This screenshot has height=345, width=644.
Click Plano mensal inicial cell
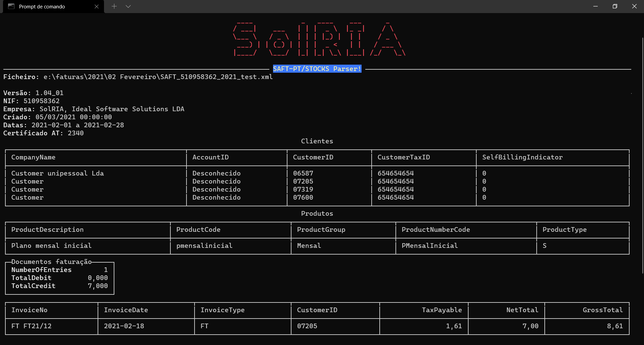coord(51,246)
